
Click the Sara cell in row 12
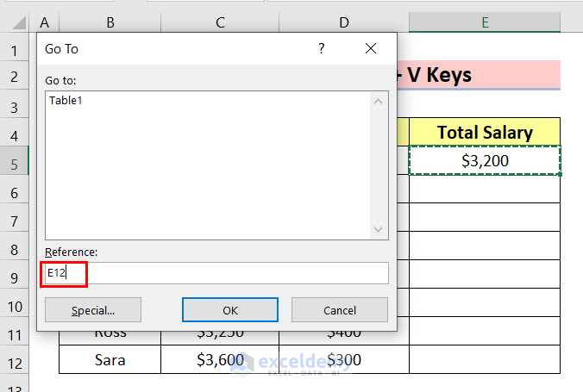[110, 359]
